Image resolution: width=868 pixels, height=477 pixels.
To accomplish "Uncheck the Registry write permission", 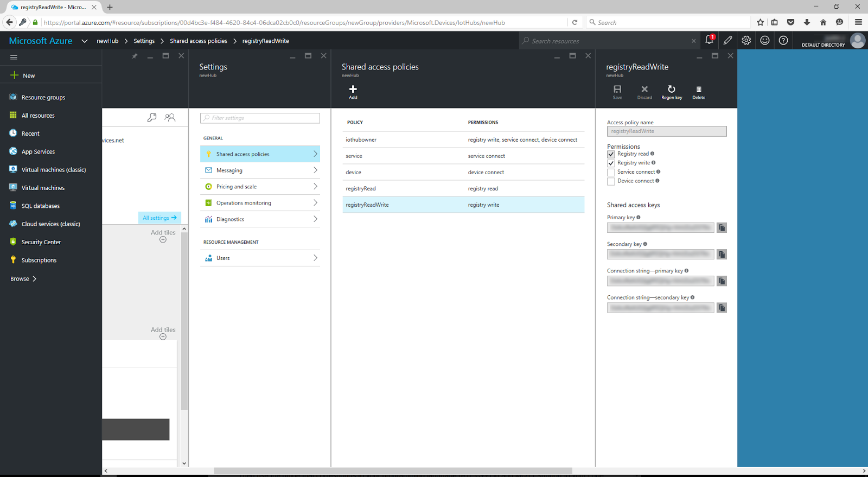I will point(611,163).
